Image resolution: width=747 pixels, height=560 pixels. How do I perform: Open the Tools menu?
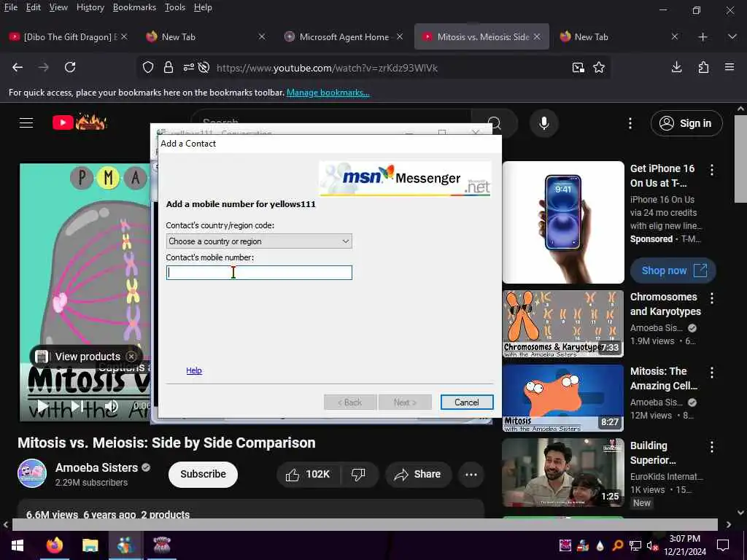pos(175,7)
